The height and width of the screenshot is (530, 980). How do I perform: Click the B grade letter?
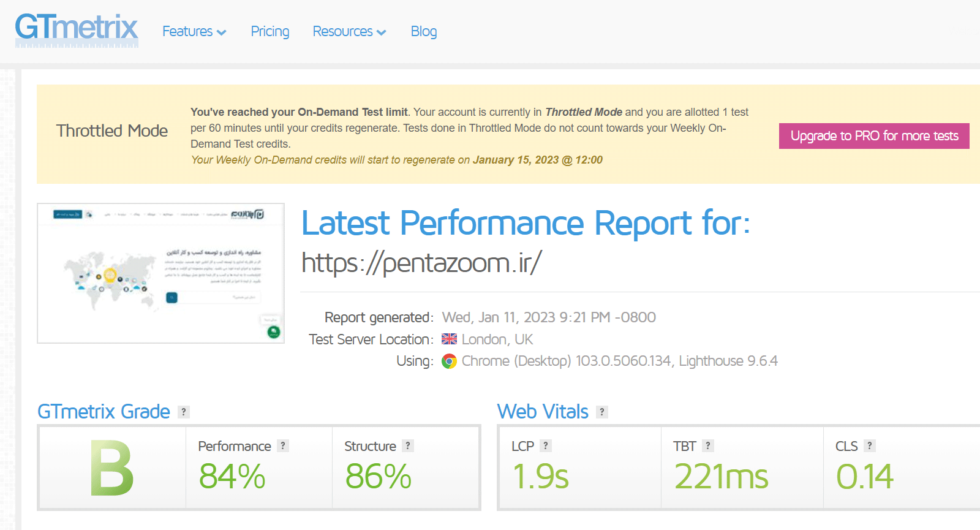(x=111, y=468)
